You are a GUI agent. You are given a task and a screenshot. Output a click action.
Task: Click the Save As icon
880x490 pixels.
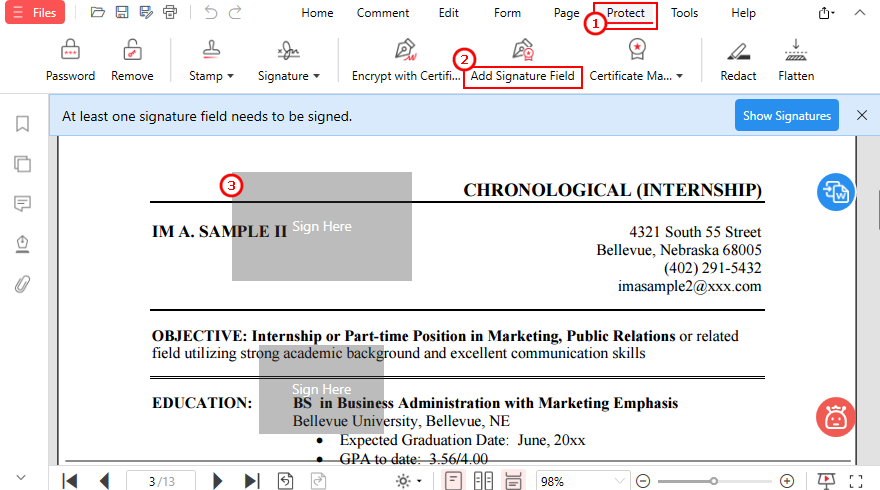[146, 12]
